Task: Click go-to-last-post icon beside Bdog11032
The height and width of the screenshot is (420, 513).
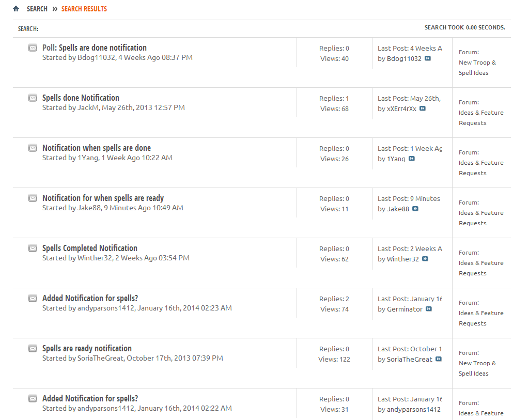Action: 428,59
